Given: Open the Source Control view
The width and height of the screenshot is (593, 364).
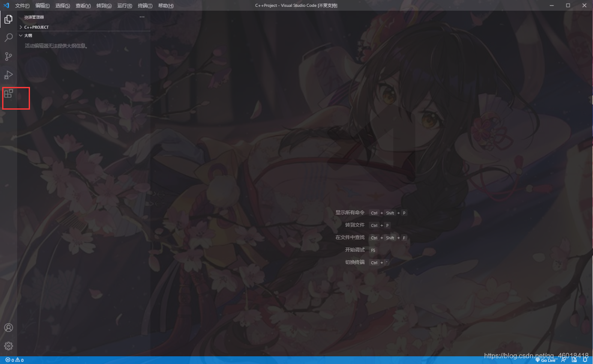Looking at the screenshot, I should coord(8,56).
